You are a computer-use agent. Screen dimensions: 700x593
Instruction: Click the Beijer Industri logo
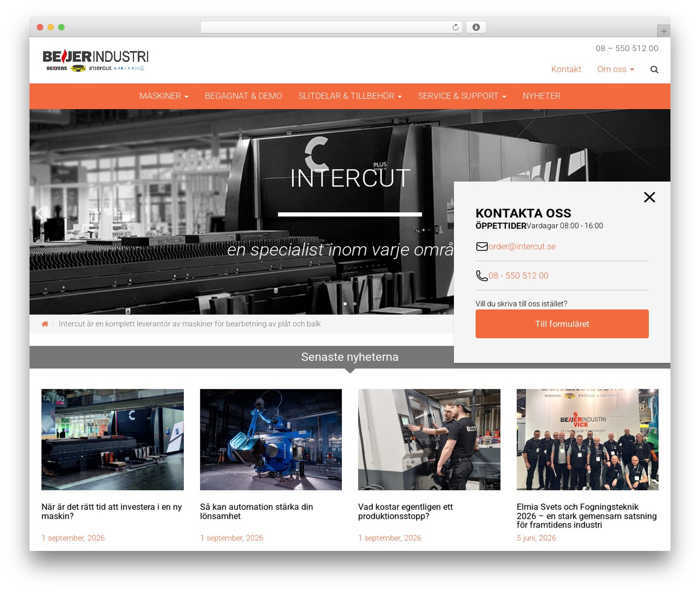point(95,60)
